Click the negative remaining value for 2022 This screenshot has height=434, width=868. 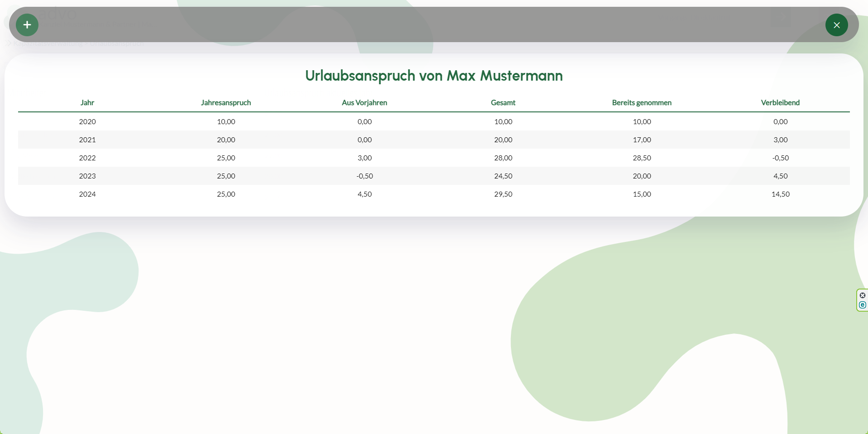click(x=780, y=158)
